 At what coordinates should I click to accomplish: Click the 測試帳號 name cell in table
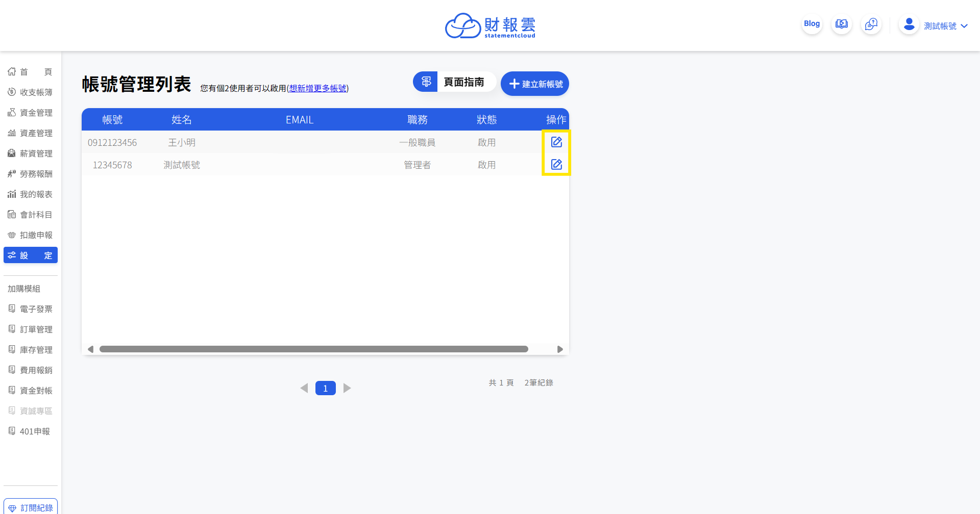point(182,165)
